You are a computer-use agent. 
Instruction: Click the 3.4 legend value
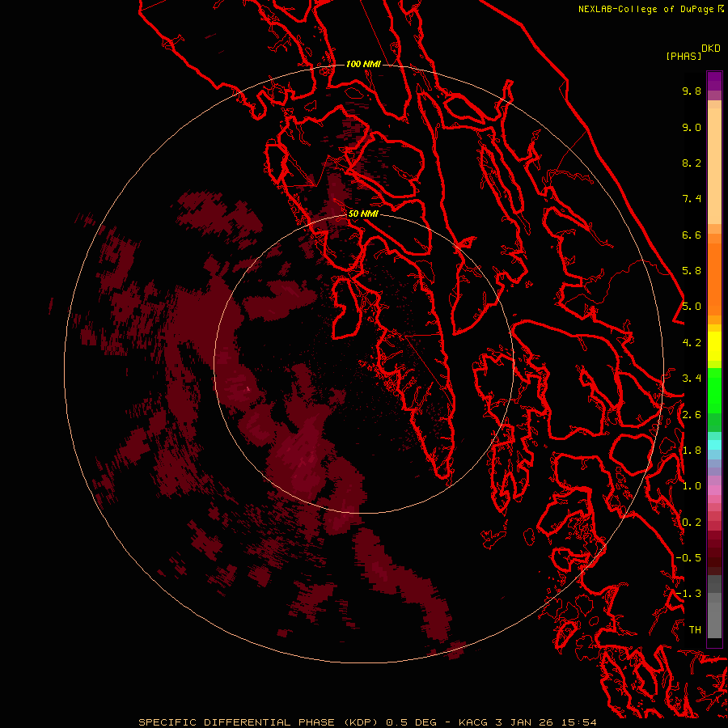692,379
